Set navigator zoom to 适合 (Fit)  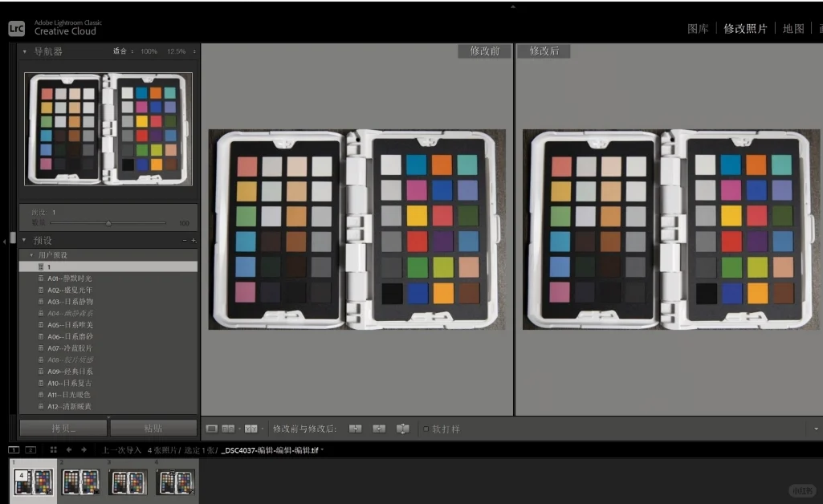120,51
